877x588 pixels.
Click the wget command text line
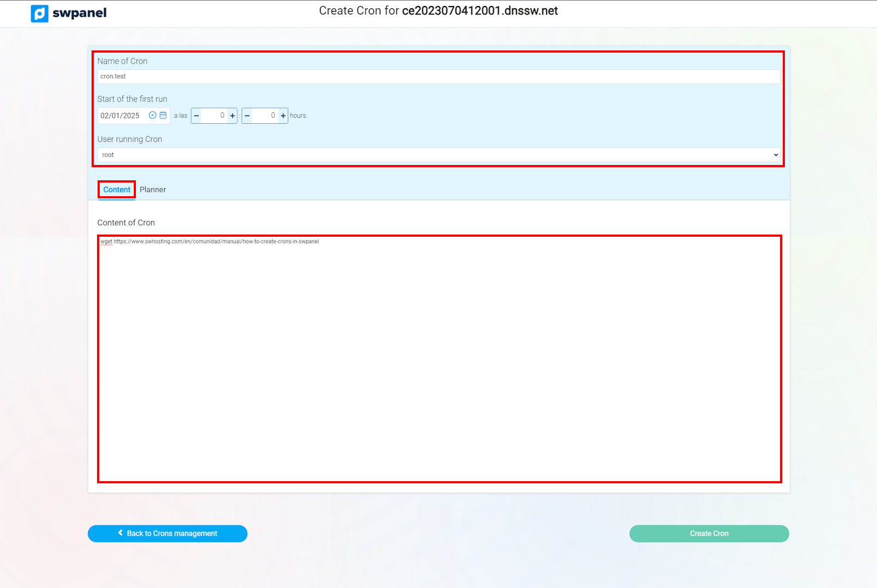209,242
